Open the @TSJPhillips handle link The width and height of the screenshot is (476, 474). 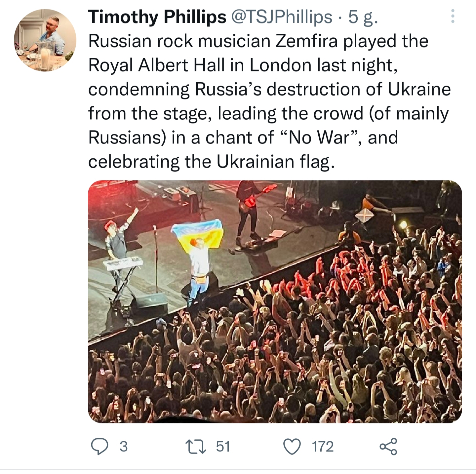tap(281, 17)
